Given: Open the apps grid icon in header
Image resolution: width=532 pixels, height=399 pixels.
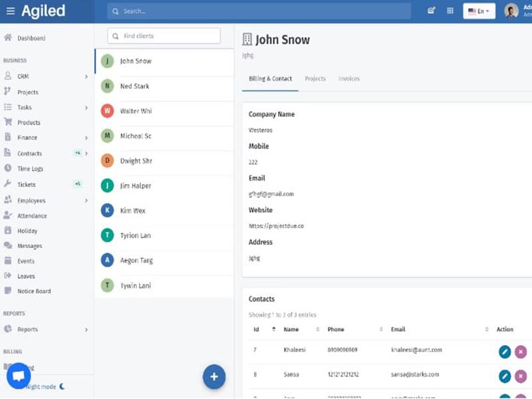Looking at the screenshot, I should pyautogui.click(x=450, y=11).
